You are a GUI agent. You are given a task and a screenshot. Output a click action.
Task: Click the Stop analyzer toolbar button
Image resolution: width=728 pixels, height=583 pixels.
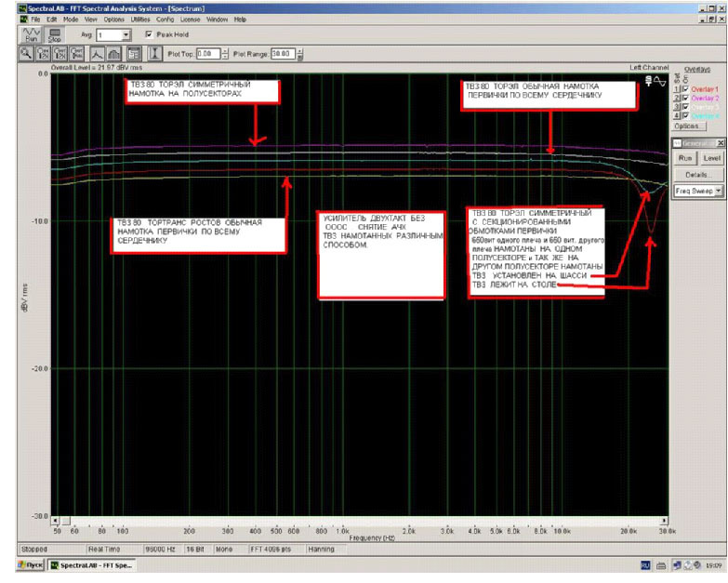point(55,34)
